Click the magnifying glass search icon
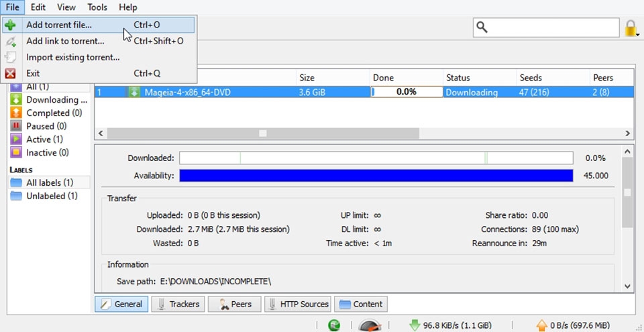The width and height of the screenshot is (644, 332). coord(482,27)
